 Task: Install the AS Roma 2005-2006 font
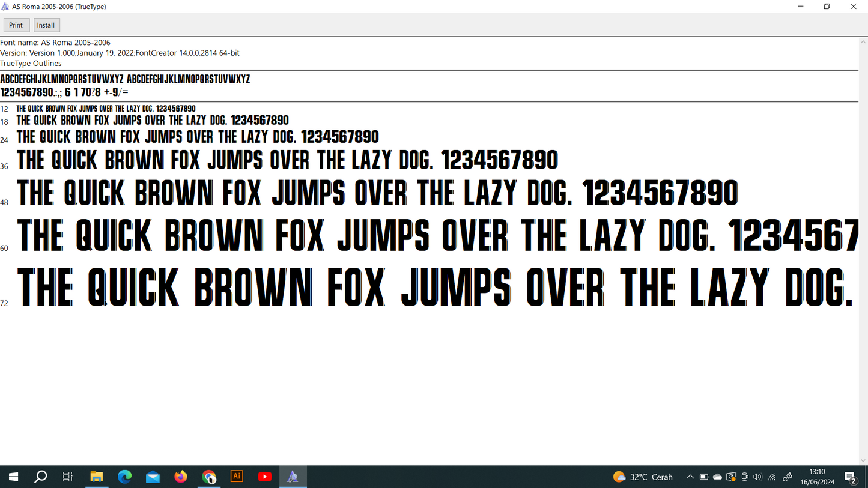tap(46, 25)
